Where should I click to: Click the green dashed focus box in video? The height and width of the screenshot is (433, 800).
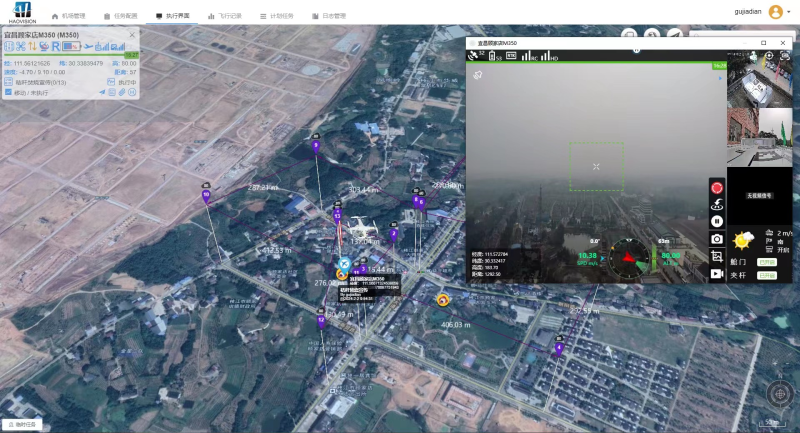click(x=596, y=165)
